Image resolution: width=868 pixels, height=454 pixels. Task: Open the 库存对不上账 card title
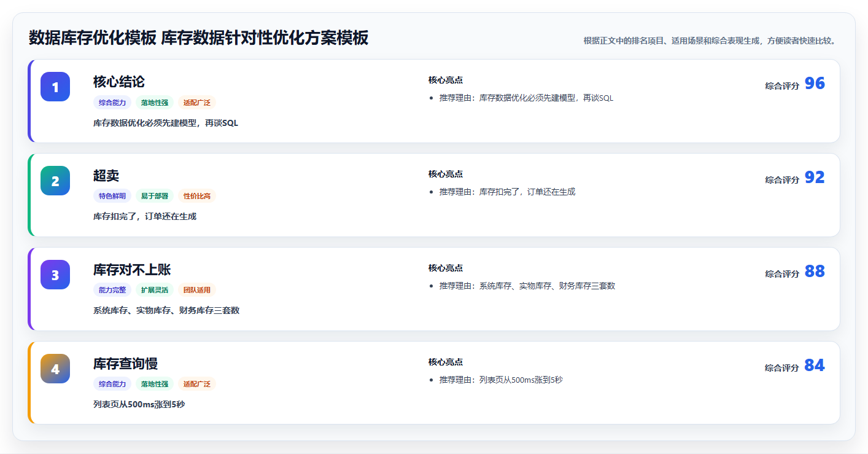point(132,270)
